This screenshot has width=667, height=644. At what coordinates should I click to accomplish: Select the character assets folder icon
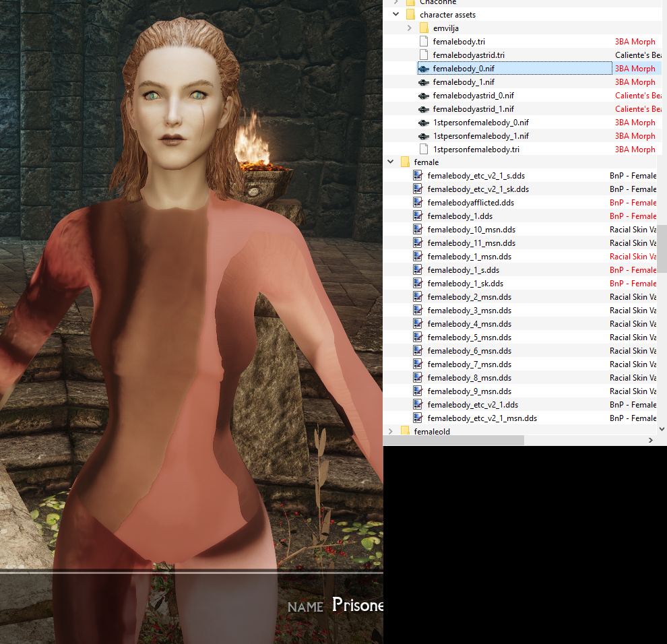pos(410,14)
